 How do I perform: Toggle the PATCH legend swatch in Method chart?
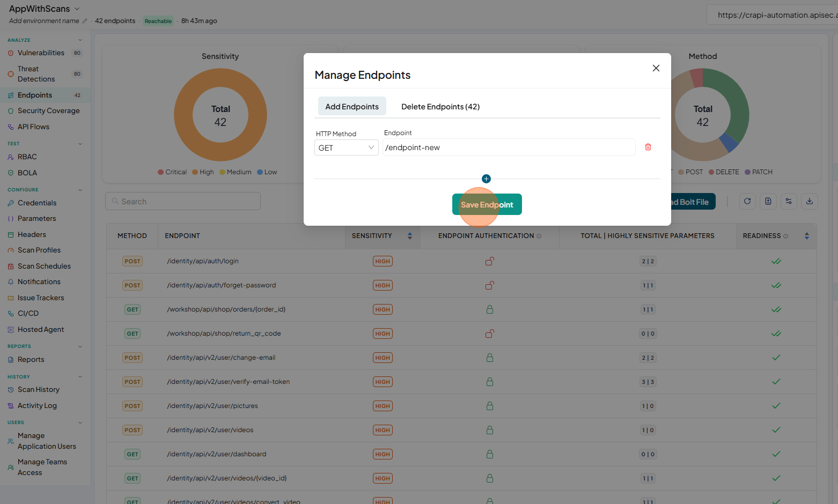pos(747,172)
